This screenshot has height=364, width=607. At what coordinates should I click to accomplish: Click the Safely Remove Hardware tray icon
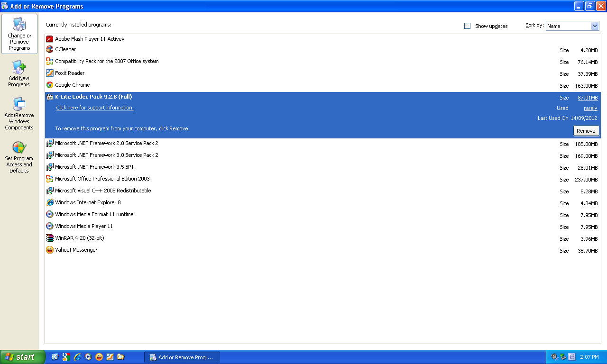563,357
